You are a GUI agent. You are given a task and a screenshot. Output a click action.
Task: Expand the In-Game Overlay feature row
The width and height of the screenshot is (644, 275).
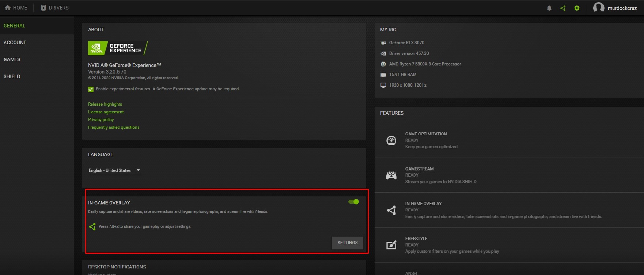509,210
